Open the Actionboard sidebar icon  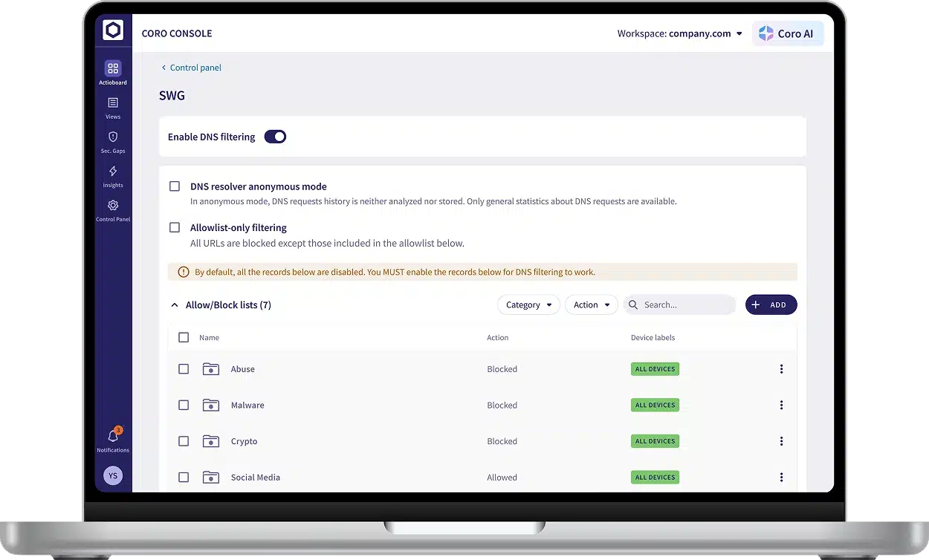pos(113,69)
